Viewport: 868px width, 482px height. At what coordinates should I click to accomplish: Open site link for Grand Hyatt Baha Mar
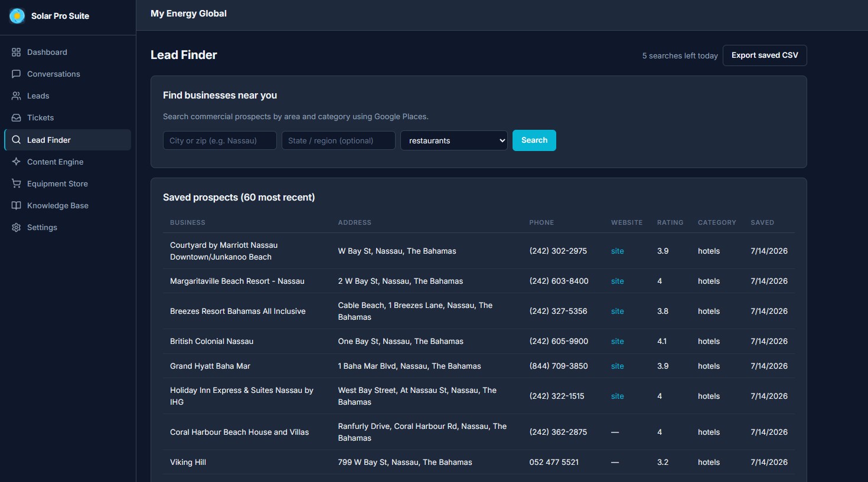pos(618,366)
